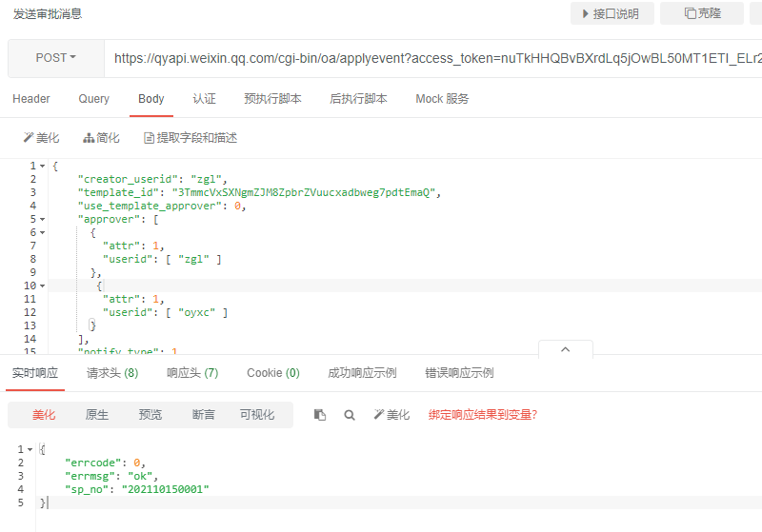Screen dimensions: 762x532
Task: Collapse the approver array fold arrow on line 5
Action: 43,220
